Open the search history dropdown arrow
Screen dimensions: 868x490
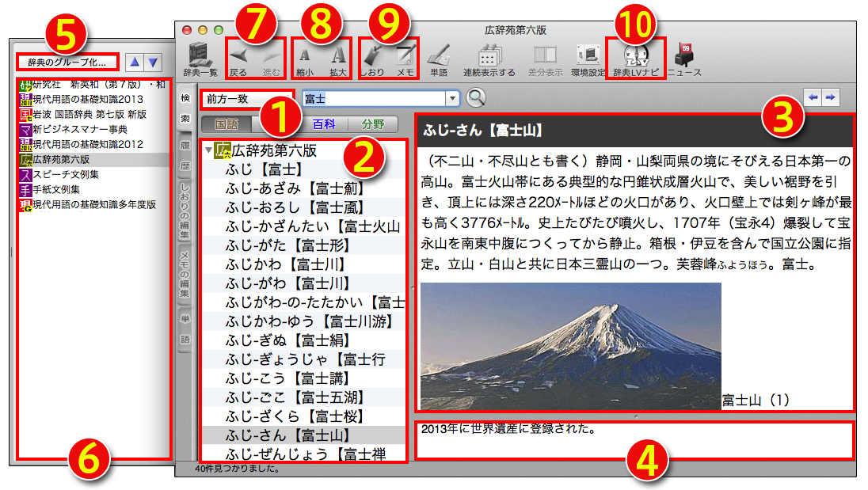[452, 99]
